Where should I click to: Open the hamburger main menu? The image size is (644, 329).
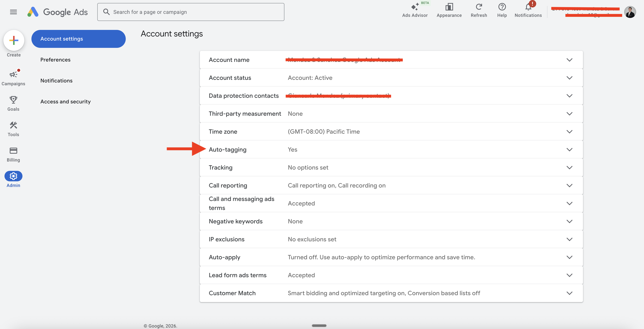(13, 12)
